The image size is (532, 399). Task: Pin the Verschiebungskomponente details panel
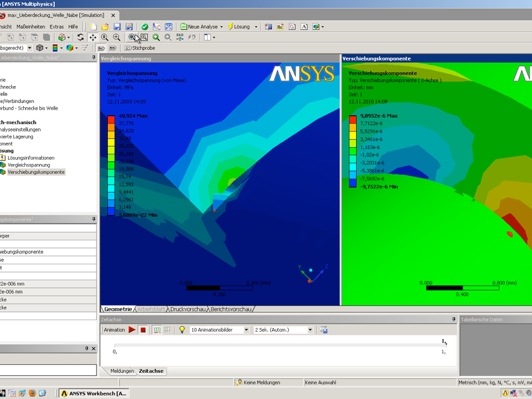(x=94, y=219)
